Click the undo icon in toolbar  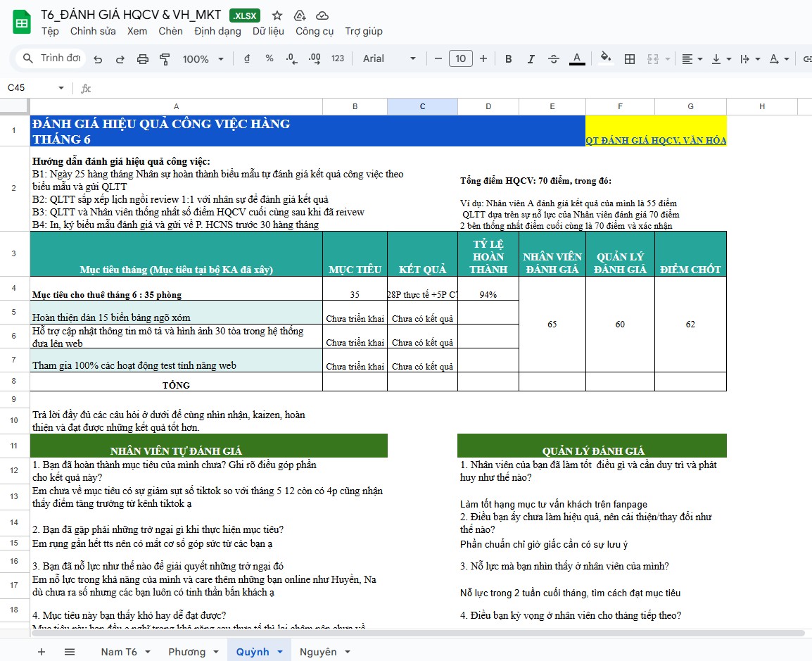(x=98, y=59)
